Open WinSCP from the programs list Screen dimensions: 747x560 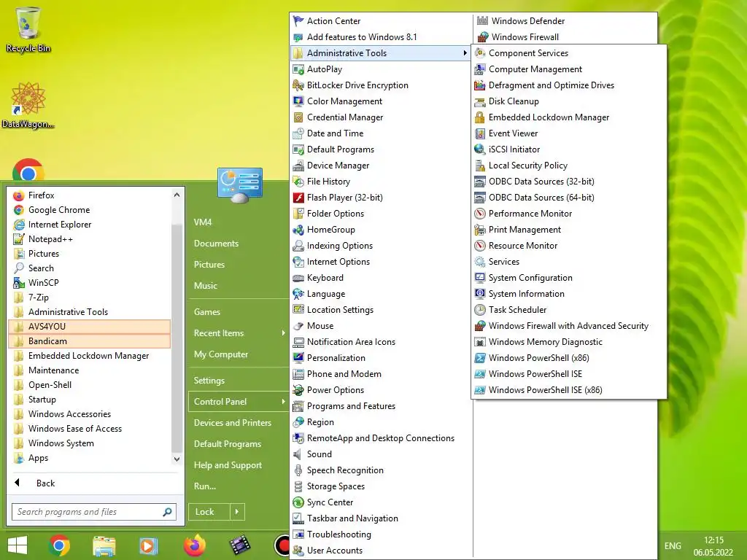pyautogui.click(x=89, y=283)
